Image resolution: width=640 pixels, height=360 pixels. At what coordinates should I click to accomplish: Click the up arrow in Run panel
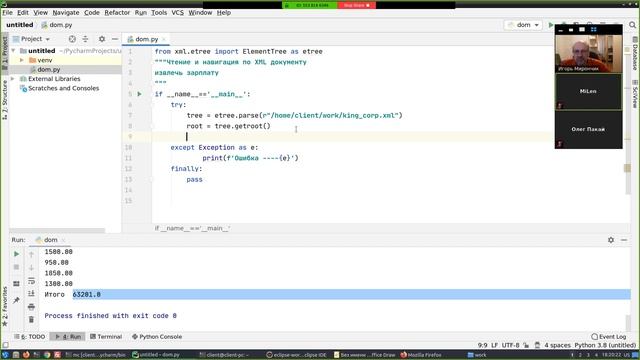click(31, 254)
